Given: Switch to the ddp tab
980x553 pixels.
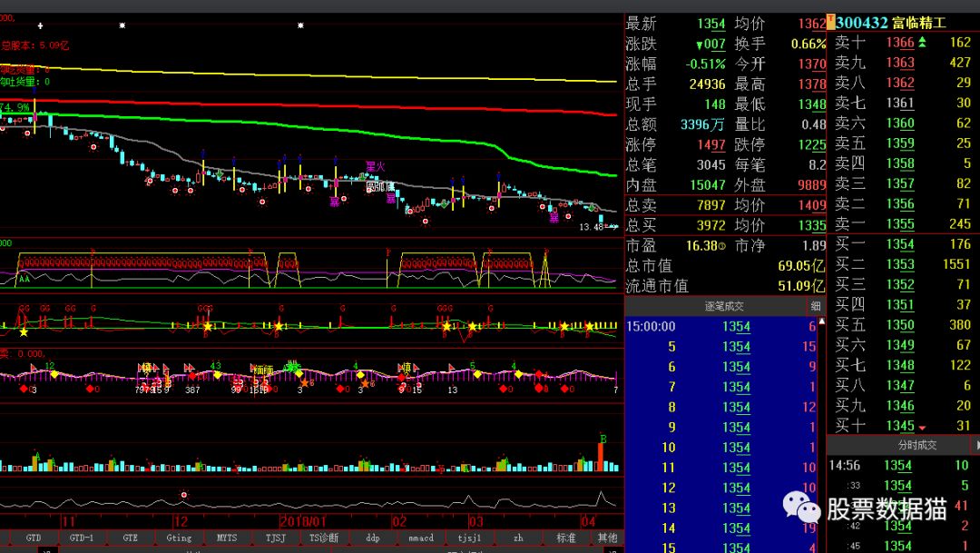Looking at the screenshot, I should pyautogui.click(x=373, y=538).
